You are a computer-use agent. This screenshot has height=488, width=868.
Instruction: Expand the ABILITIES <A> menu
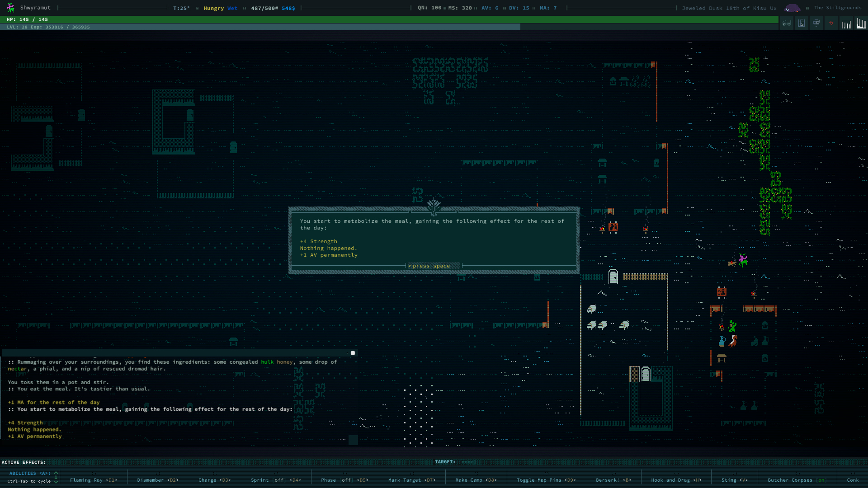30,473
